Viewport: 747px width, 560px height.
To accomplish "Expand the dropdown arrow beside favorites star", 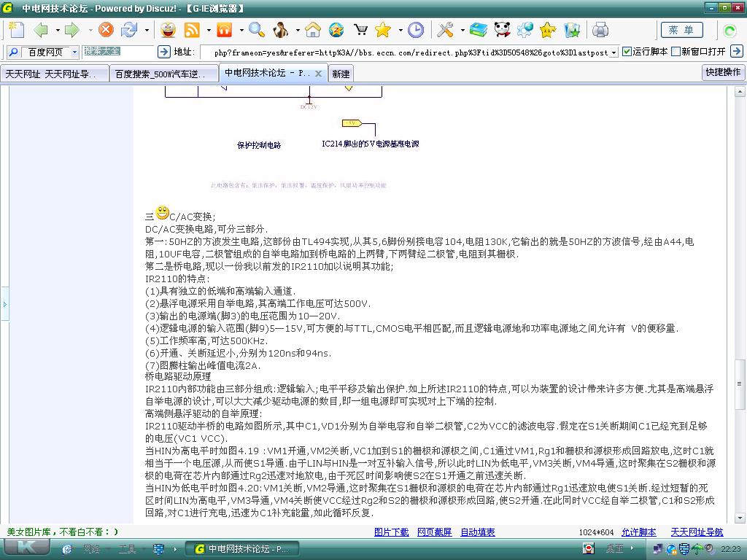I will click(400, 31).
